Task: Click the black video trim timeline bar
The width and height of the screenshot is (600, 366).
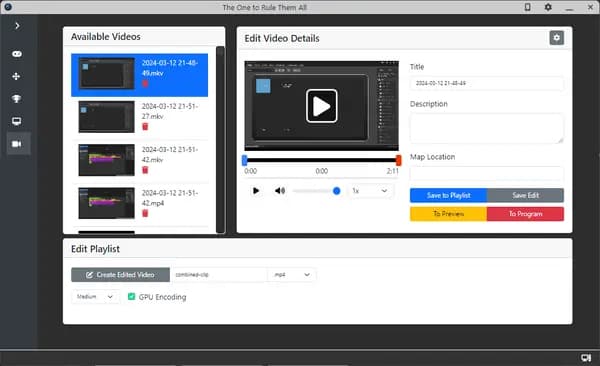Action: click(321, 160)
